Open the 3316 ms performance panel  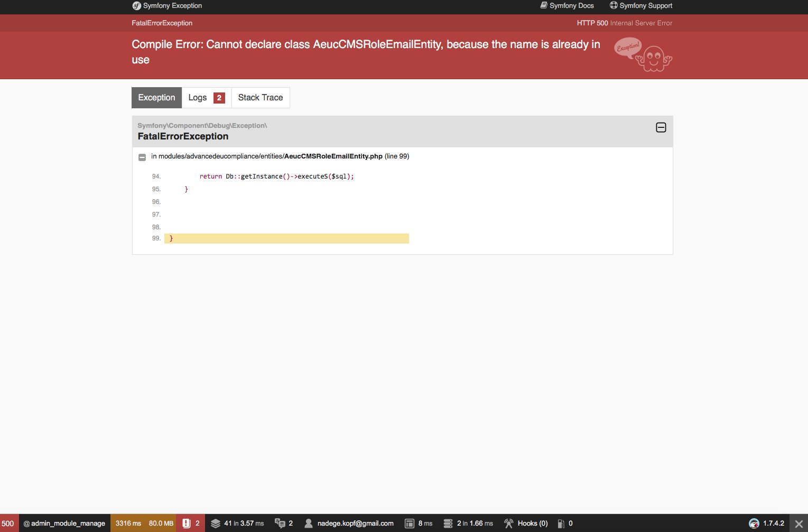[128, 524]
